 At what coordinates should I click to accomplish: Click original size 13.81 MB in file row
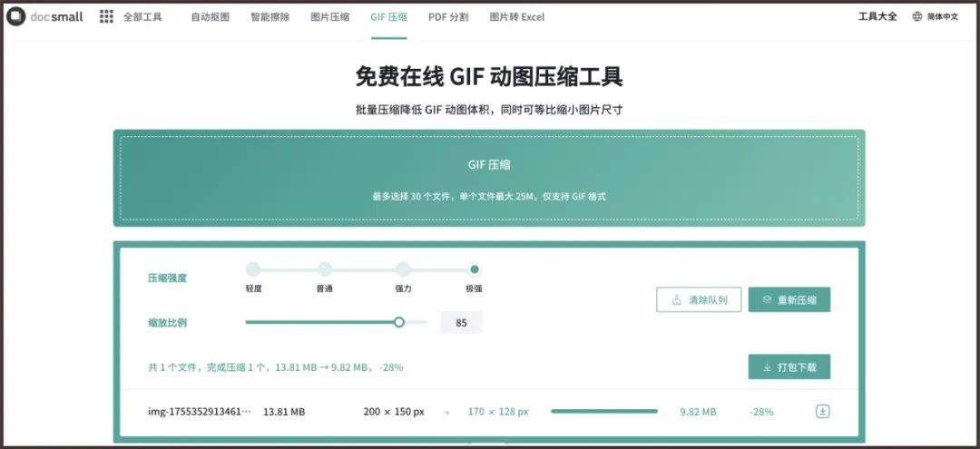coord(284,412)
